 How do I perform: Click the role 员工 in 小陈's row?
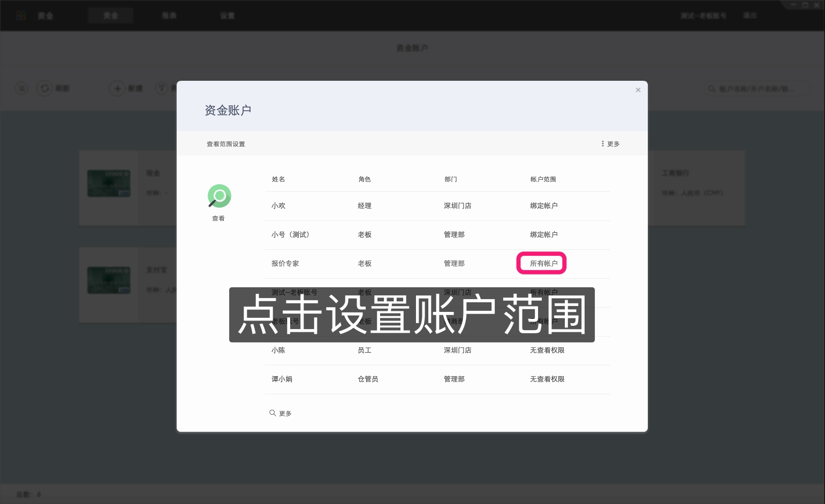[365, 350]
